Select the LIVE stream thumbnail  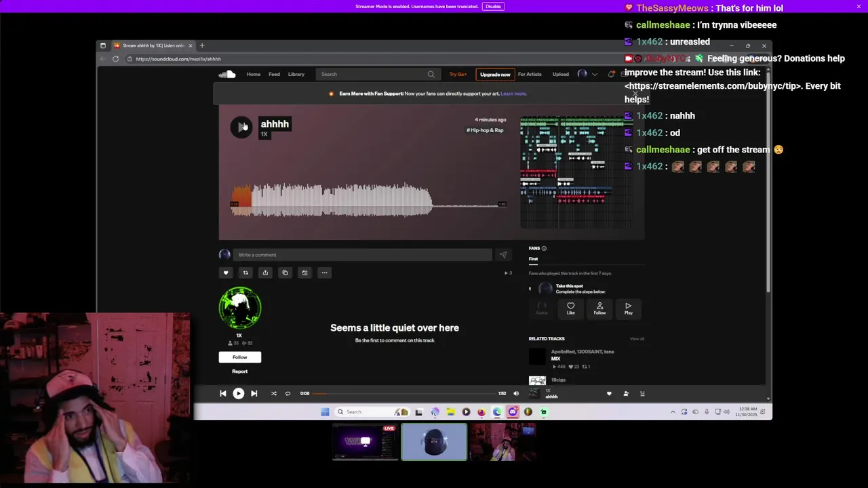tap(365, 442)
